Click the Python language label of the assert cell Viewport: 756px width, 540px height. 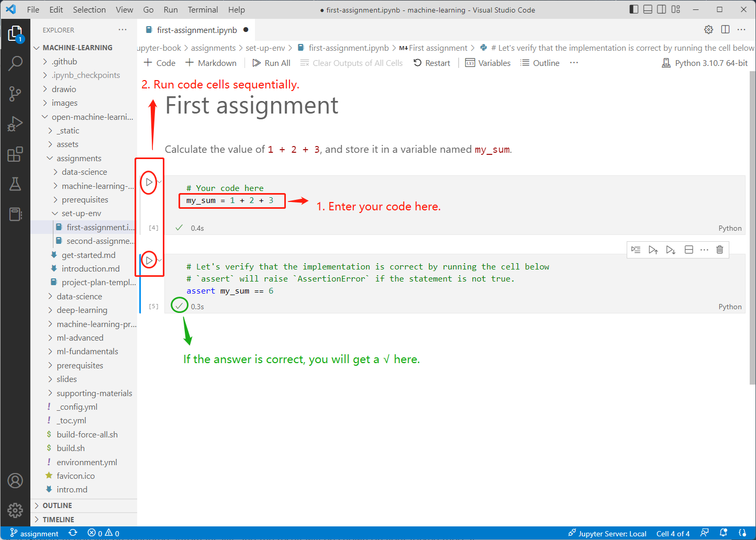(730, 307)
